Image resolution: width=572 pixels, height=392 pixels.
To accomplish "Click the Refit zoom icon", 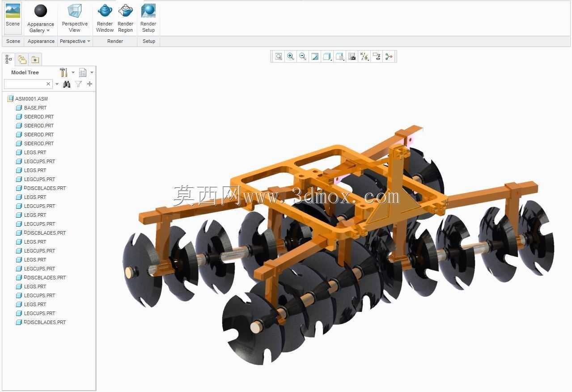I will coord(279,56).
